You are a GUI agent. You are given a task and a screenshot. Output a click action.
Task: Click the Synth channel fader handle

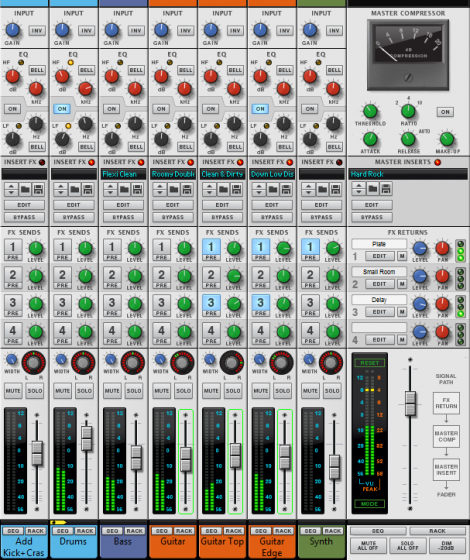click(334, 467)
